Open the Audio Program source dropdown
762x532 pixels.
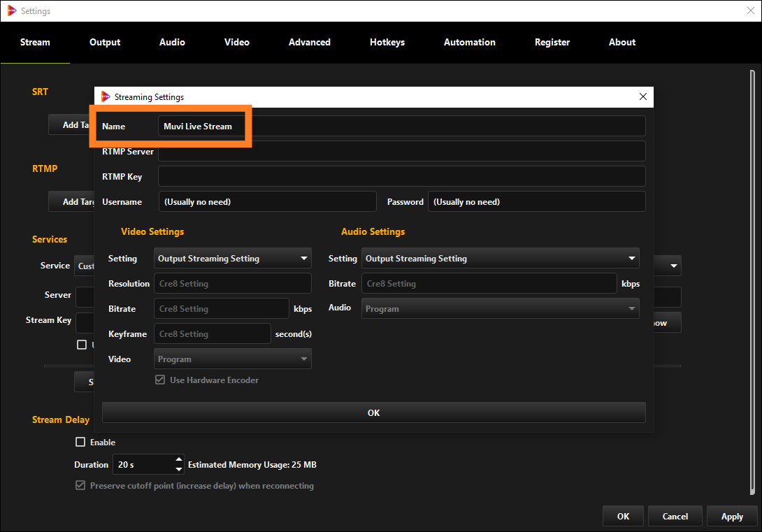[x=500, y=308]
